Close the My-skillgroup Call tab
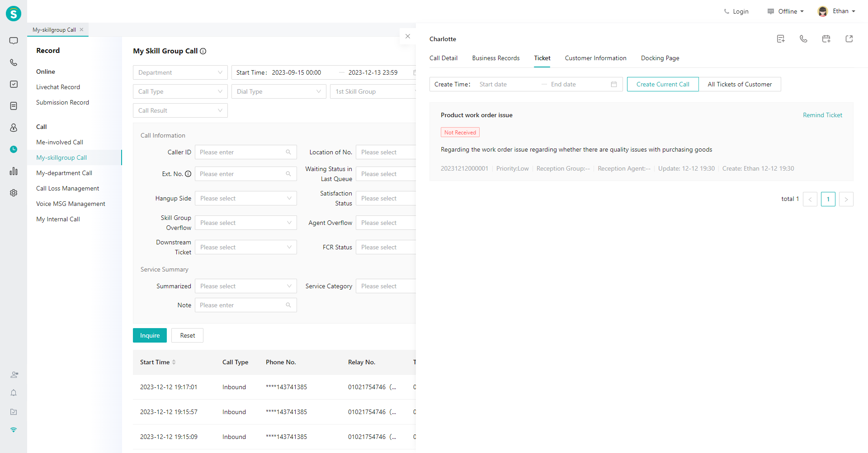 (x=82, y=29)
